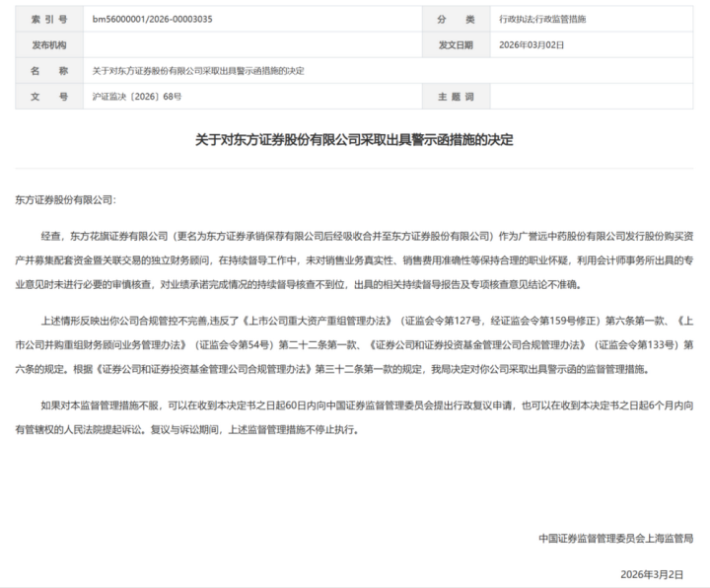Select the document name text in the table row

tap(198, 71)
